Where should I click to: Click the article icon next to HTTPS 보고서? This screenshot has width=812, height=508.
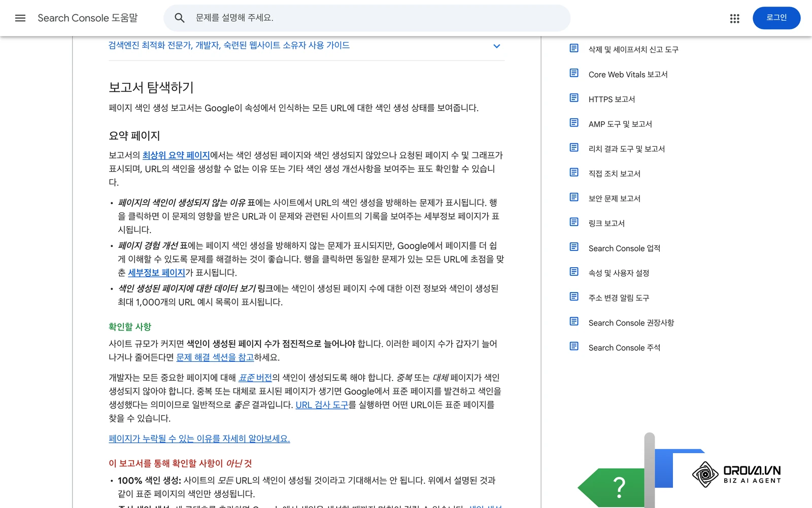point(574,98)
